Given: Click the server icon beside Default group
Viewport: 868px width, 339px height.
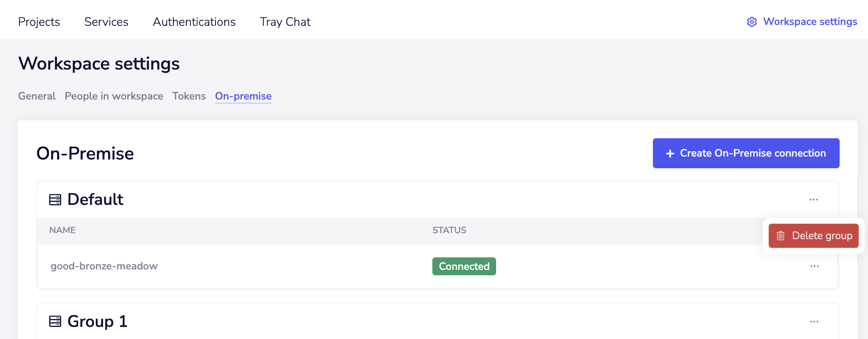Looking at the screenshot, I should point(55,199).
